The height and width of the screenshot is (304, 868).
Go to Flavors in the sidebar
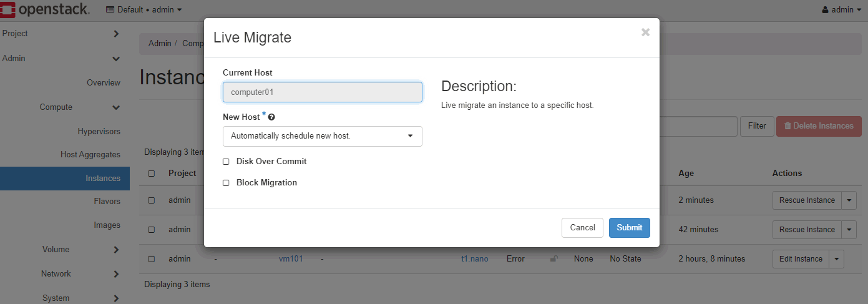[107, 201]
